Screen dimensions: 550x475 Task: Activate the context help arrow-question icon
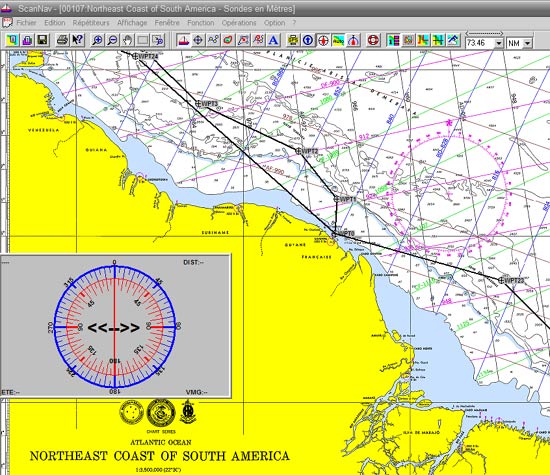78,40
